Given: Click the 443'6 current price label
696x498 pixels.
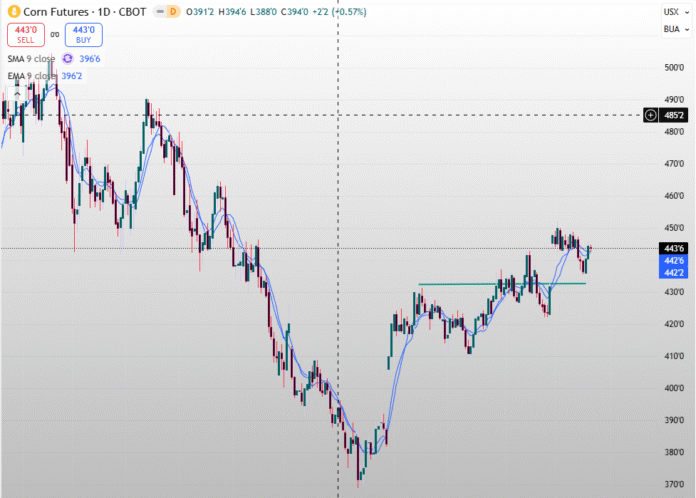Looking at the screenshot, I should click(672, 248).
